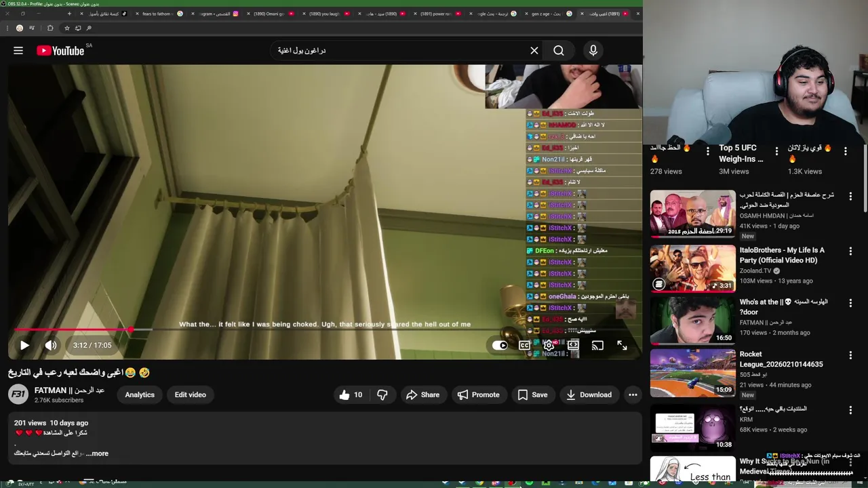Open options menu for عاصفة الحزم video
Viewport: 868px width, 488px height.
coord(850,196)
